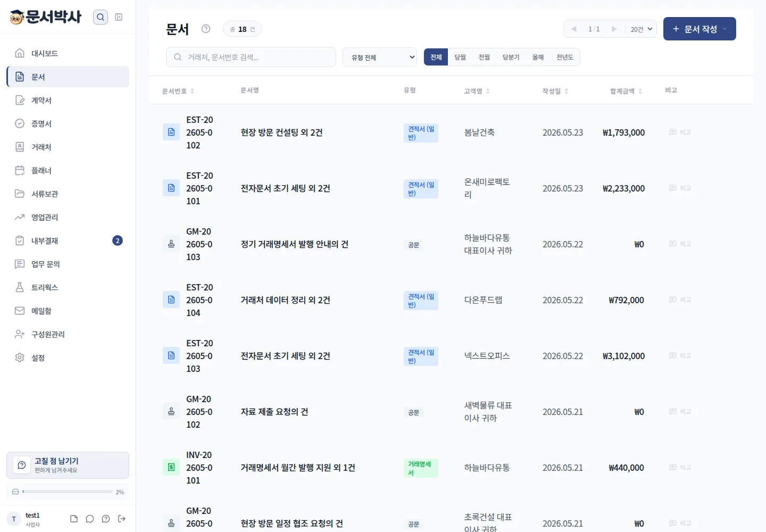The image size is (766, 532).
Task: Click the storage usage bar showing 2%
Action: point(68,492)
